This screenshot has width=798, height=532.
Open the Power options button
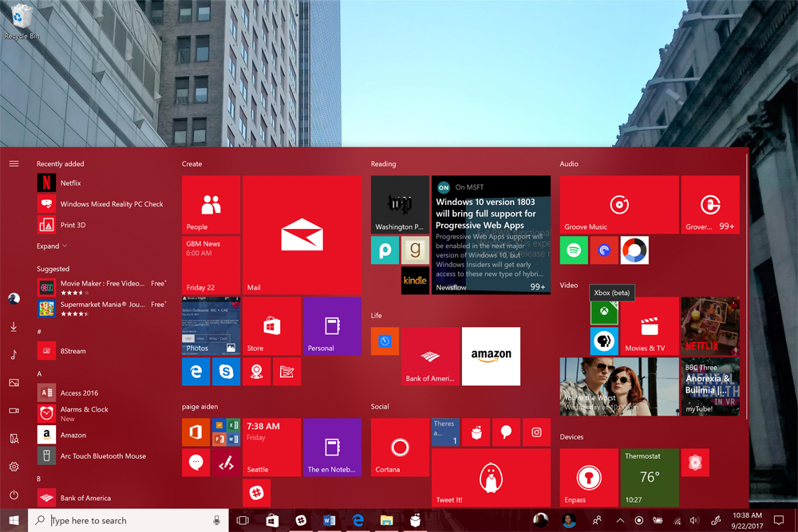[14, 495]
